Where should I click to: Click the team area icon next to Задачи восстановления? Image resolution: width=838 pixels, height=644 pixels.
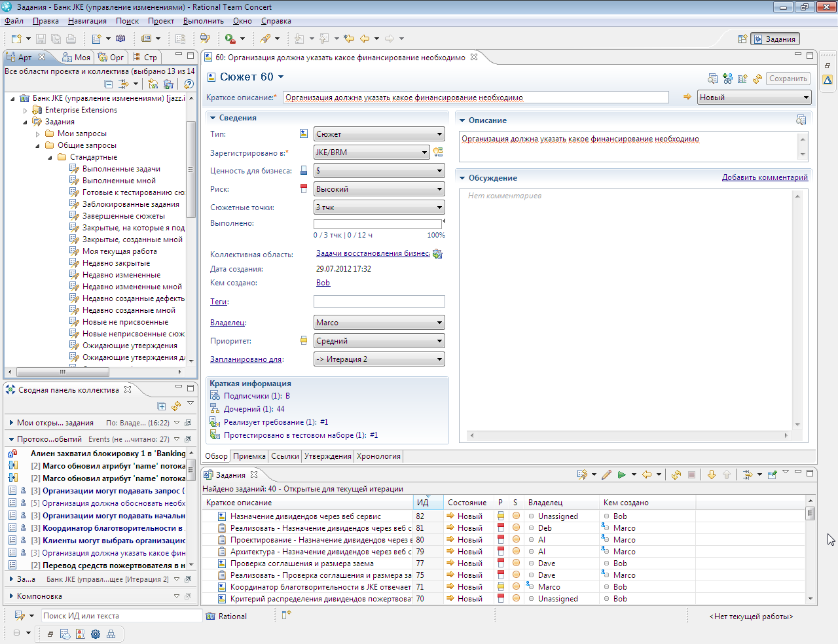(437, 254)
